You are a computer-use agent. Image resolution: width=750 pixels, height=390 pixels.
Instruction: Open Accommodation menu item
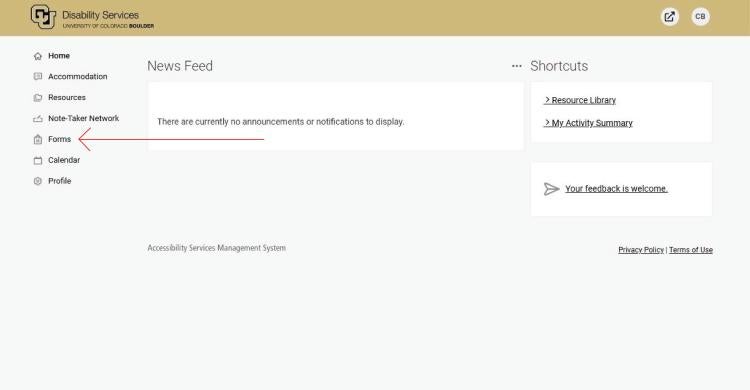click(77, 77)
